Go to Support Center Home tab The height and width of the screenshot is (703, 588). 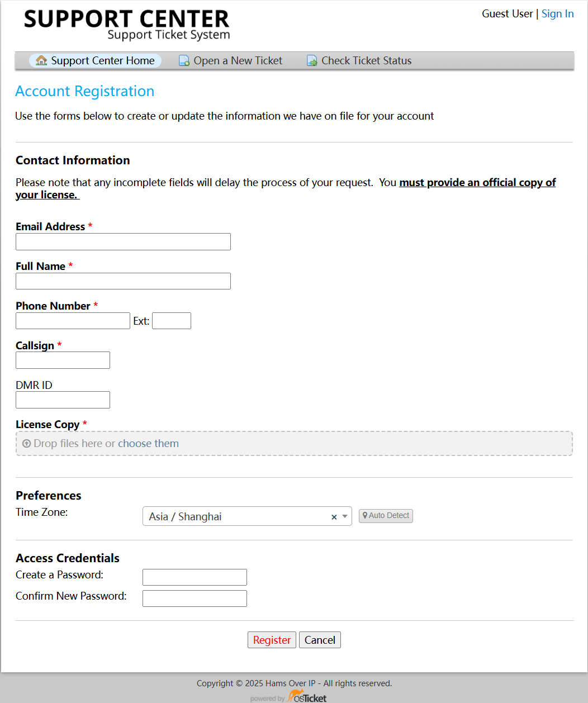[102, 60]
